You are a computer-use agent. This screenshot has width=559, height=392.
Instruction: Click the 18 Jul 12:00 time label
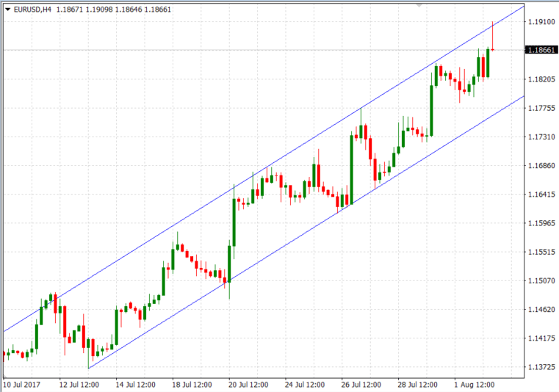click(x=192, y=385)
